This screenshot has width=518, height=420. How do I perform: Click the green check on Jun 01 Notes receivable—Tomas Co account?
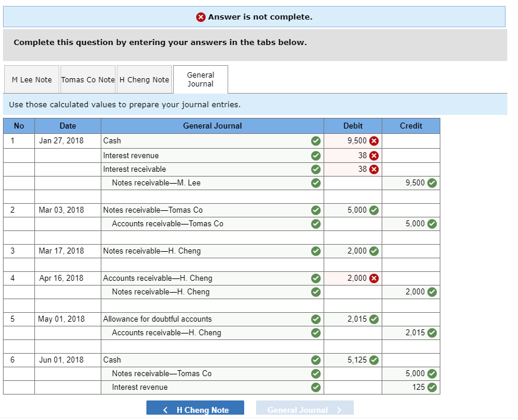tap(316, 374)
